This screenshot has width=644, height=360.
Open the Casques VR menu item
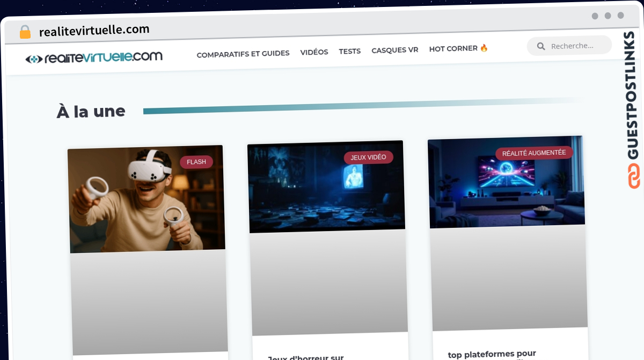(395, 50)
